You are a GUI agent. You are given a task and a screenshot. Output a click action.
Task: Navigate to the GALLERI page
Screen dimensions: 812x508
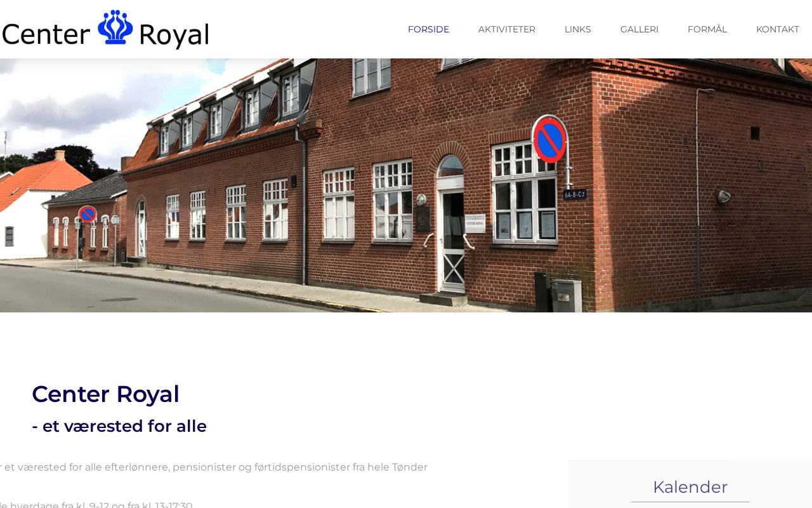[639, 29]
